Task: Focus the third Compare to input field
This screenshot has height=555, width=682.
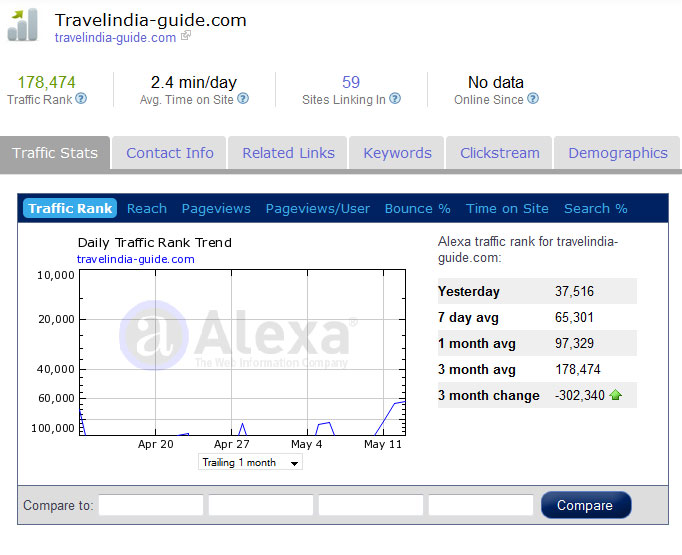Action: tap(371, 505)
